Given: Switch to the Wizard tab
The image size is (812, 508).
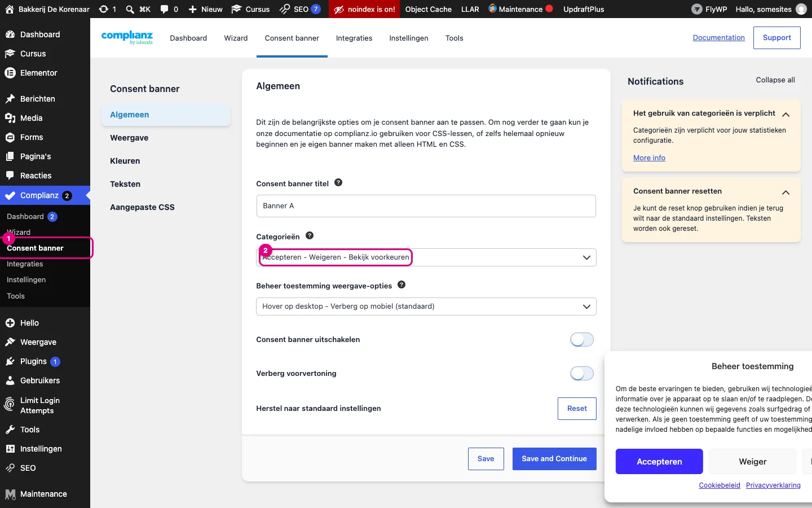Looking at the screenshot, I should [236, 38].
